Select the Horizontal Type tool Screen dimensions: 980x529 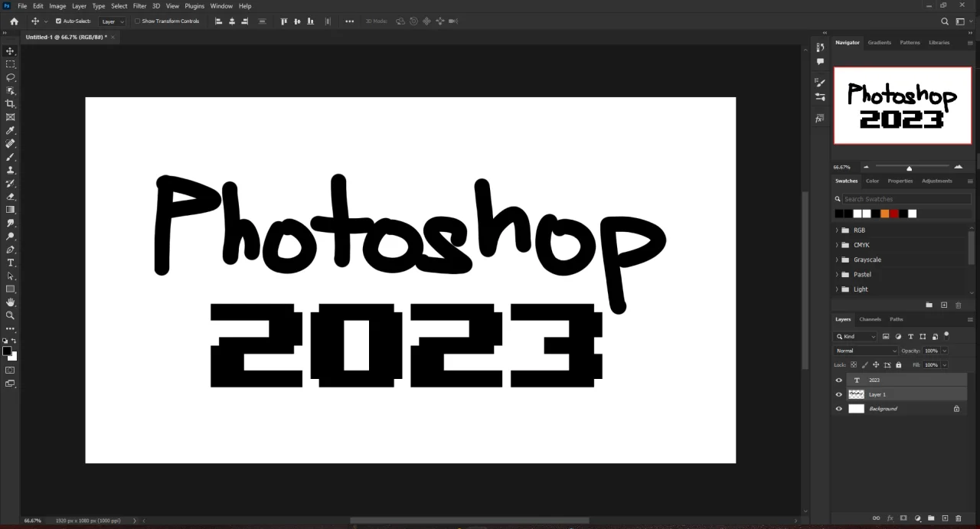click(x=10, y=263)
